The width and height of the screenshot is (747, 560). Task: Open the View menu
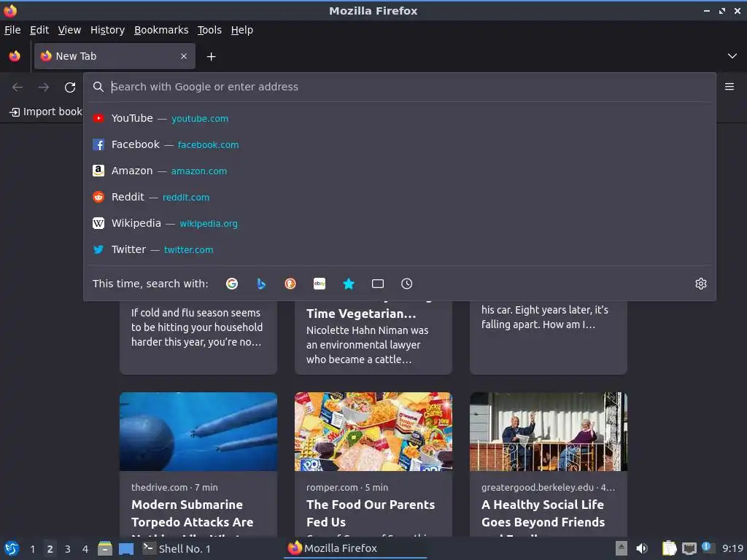(69, 30)
